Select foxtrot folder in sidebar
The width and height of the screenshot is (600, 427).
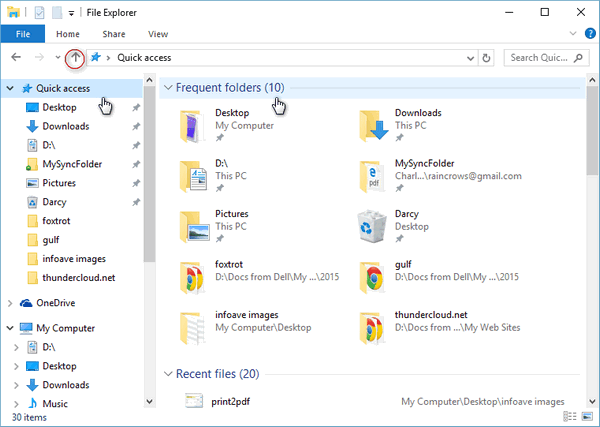(x=56, y=221)
